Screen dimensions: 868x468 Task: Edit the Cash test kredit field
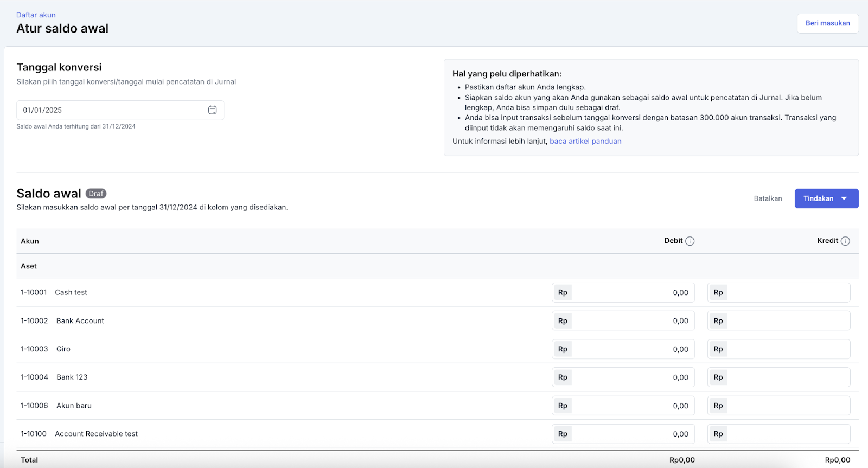[787, 293]
